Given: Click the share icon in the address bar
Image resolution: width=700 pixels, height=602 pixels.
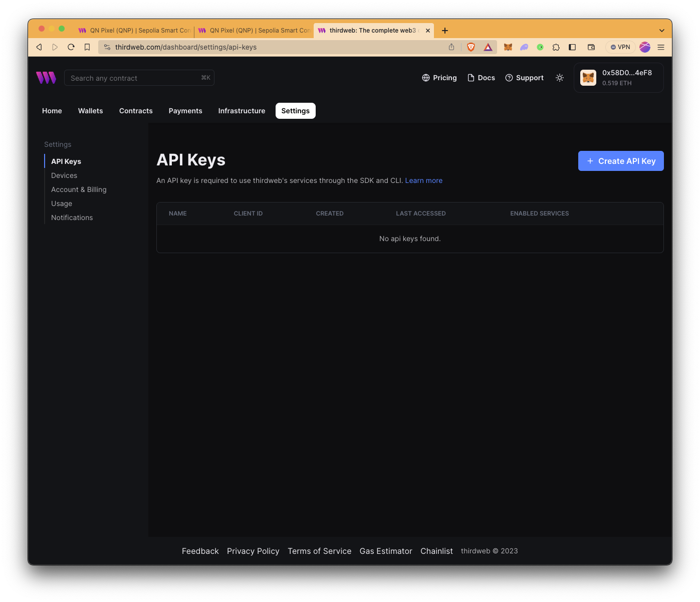Looking at the screenshot, I should (x=451, y=47).
